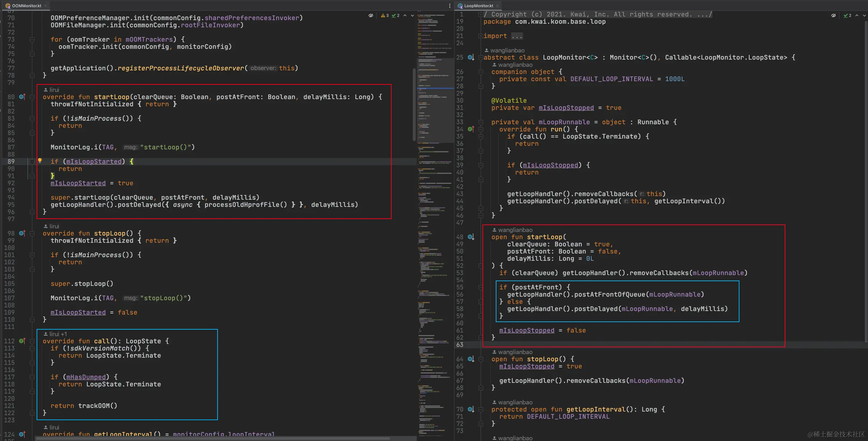
Task: Open the editor tabs kebab menu
Action: pyautogui.click(x=449, y=6)
